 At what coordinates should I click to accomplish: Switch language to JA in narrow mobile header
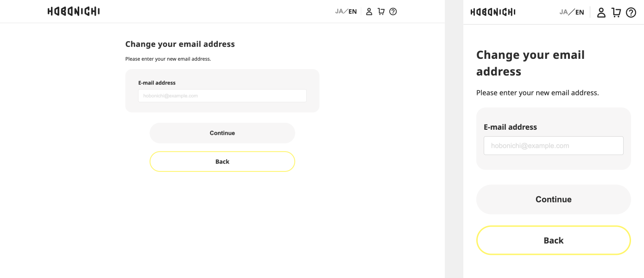click(564, 12)
